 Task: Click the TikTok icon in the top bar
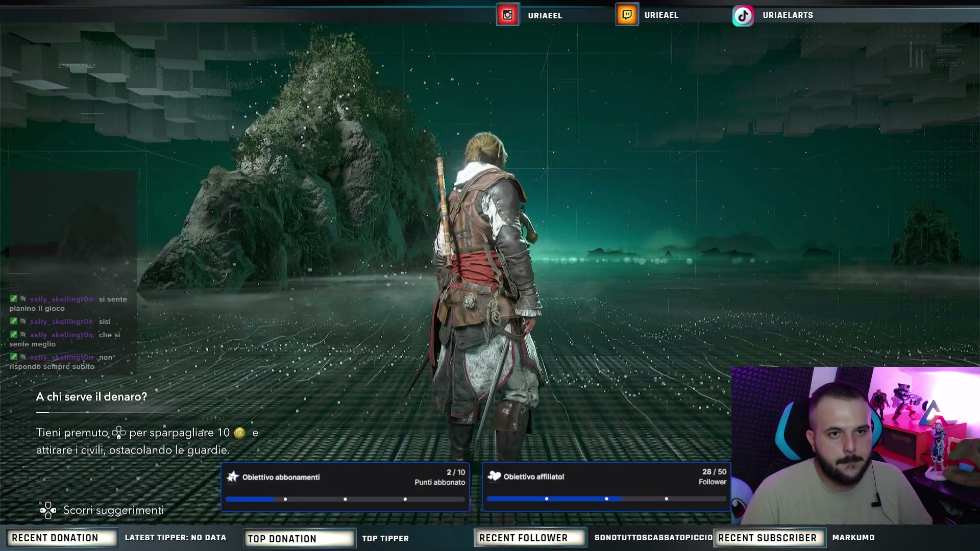pyautogui.click(x=743, y=15)
